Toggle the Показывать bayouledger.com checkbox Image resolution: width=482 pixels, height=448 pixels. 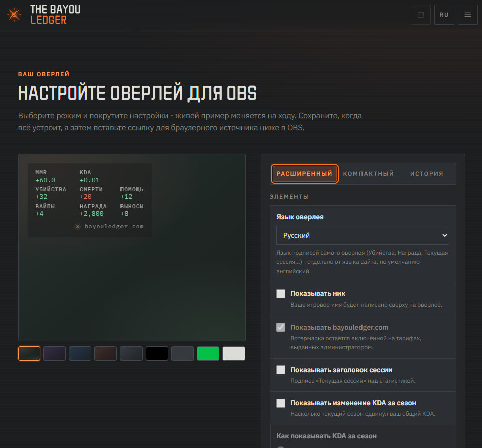[280, 327]
